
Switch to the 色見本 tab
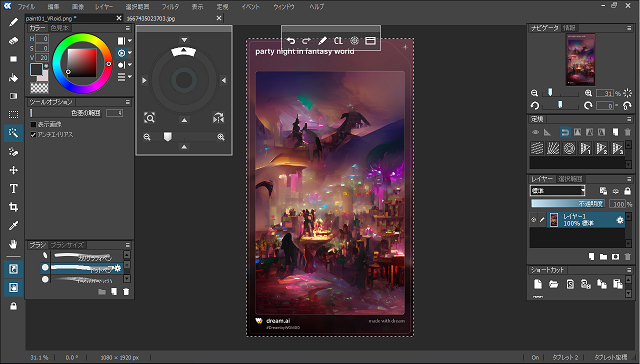coord(60,28)
